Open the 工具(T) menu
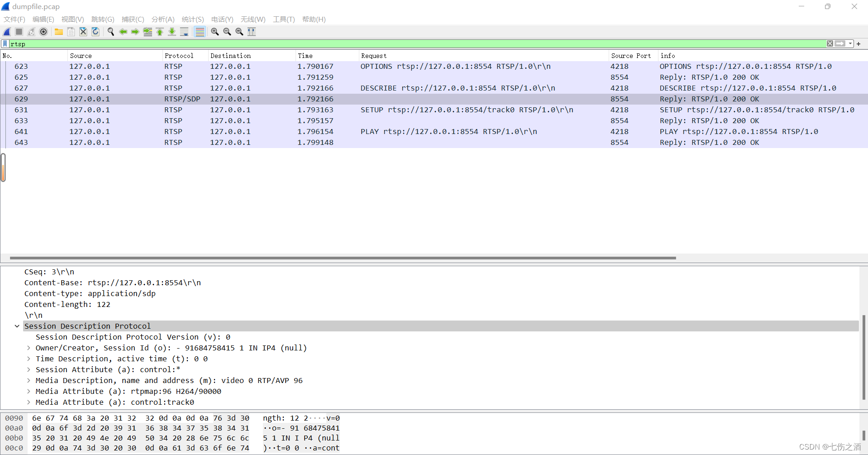Screen dimensions: 868x455 point(284,19)
